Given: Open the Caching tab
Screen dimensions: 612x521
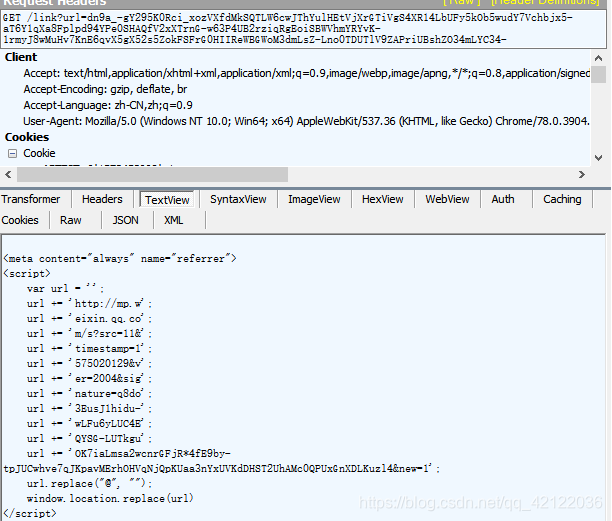Looking at the screenshot, I should [562, 199].
